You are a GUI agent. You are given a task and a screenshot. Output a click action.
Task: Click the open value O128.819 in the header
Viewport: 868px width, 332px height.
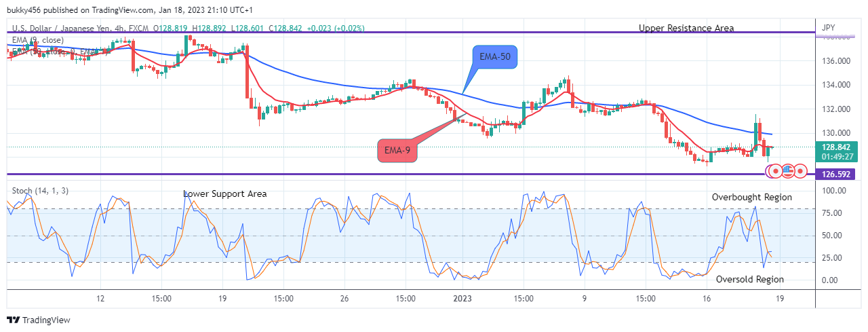(x=170, y=28)
